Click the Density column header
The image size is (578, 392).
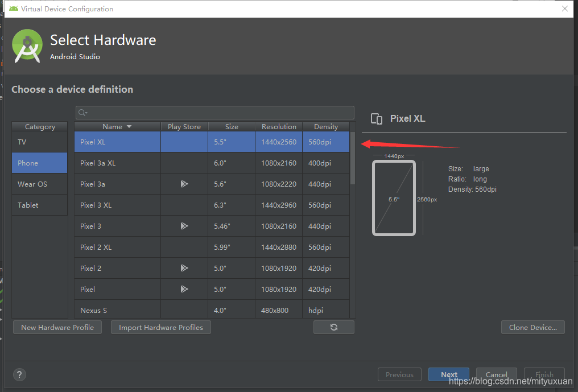(326, 126)
